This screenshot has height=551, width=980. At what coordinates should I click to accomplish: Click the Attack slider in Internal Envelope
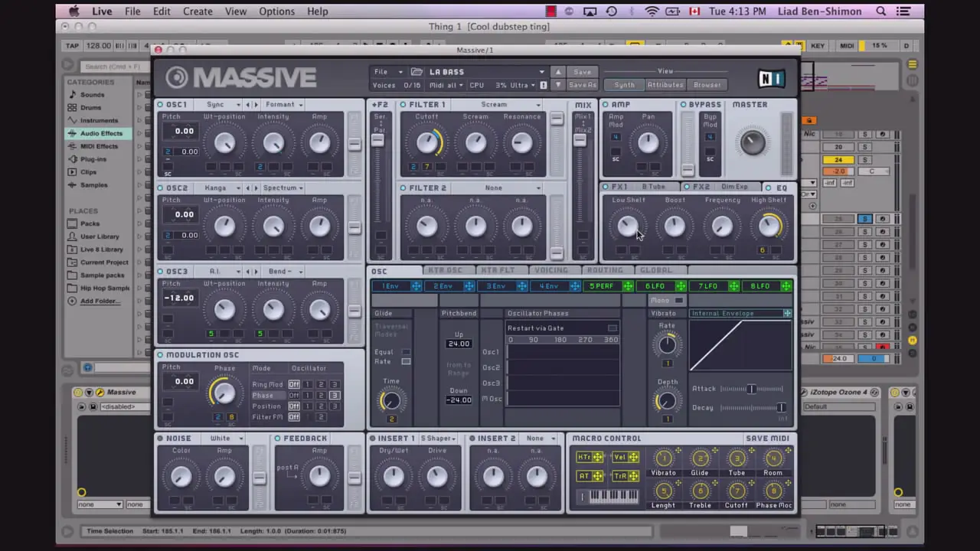(752, 389)
